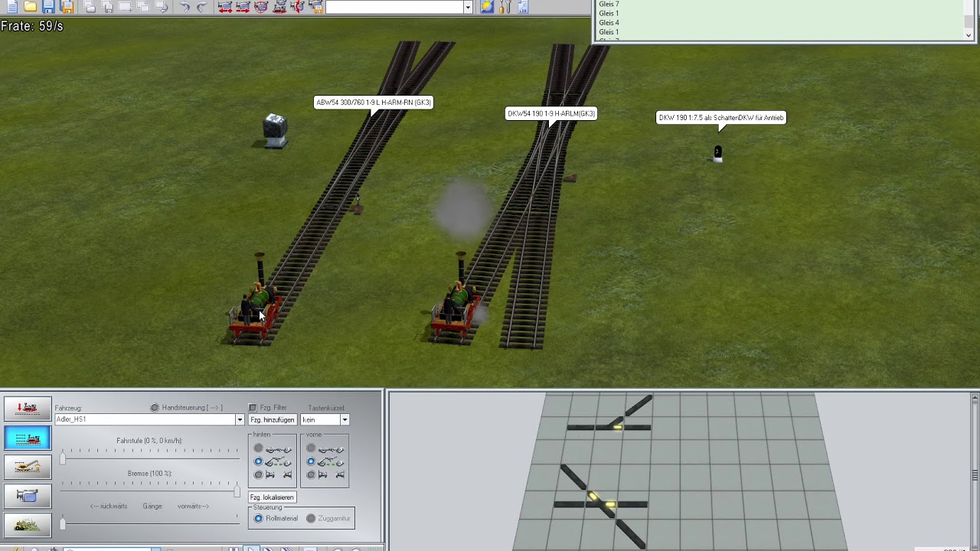Image resolution: width=980 pixels, height=551 pixels.
Task: Open the sun weather settings icon
Action: (x=487, y=7)
